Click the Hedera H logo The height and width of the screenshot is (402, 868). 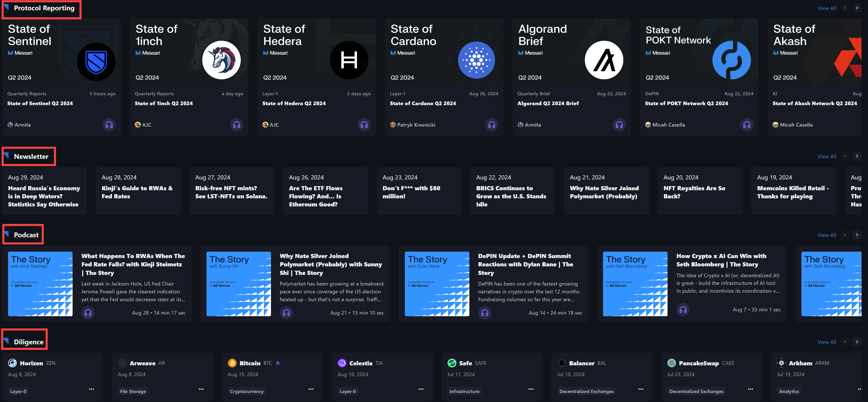349,60
